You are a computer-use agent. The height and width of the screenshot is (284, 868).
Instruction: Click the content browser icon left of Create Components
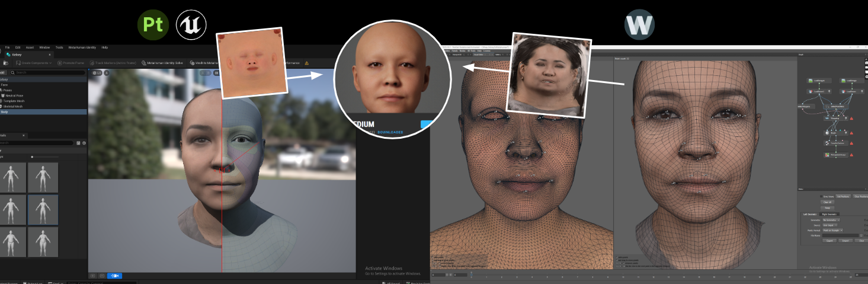(x=6, y=63)
